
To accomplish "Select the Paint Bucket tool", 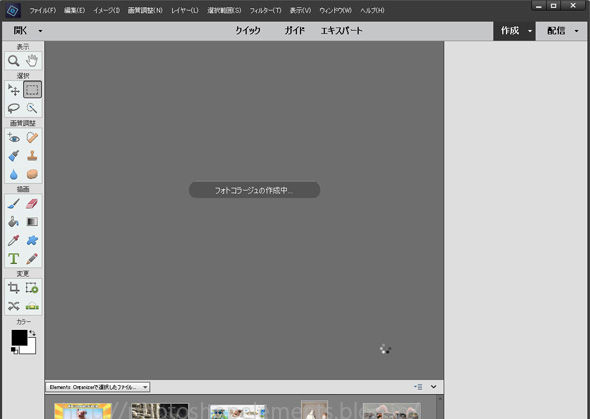I will (x=14, y=222).
